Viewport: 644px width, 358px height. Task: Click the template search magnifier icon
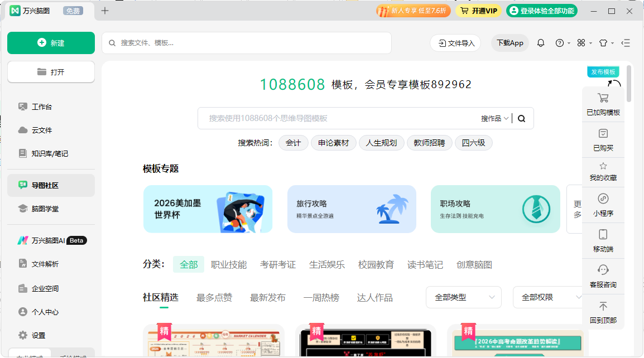(522, 119)
